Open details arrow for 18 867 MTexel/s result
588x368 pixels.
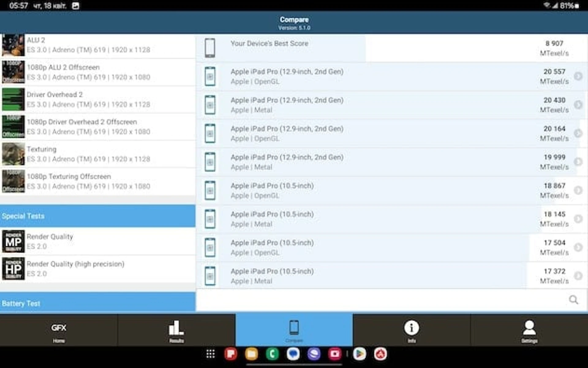(x=578, y=190)
